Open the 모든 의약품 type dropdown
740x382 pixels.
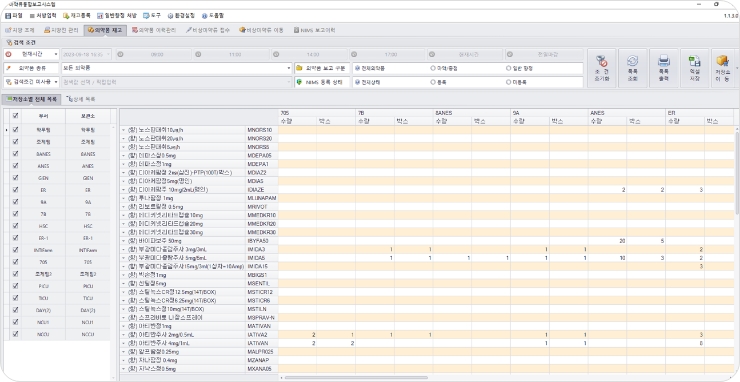(x=289, y=68)
